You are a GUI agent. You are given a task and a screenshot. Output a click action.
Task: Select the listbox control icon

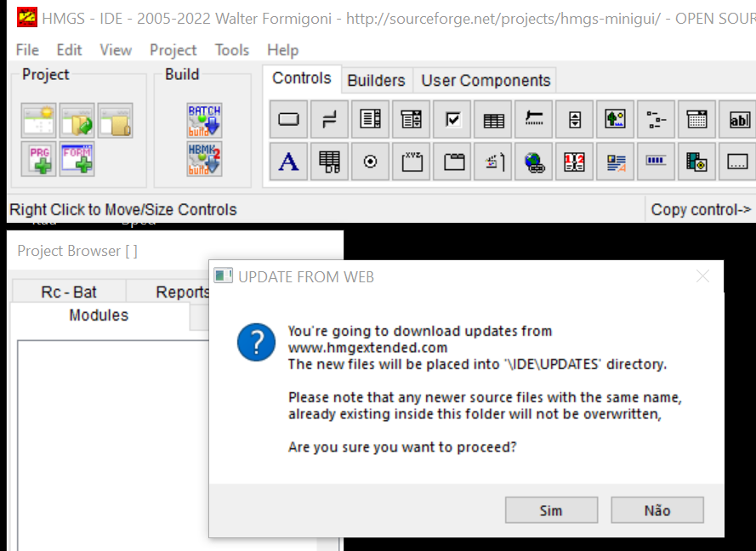370,119
